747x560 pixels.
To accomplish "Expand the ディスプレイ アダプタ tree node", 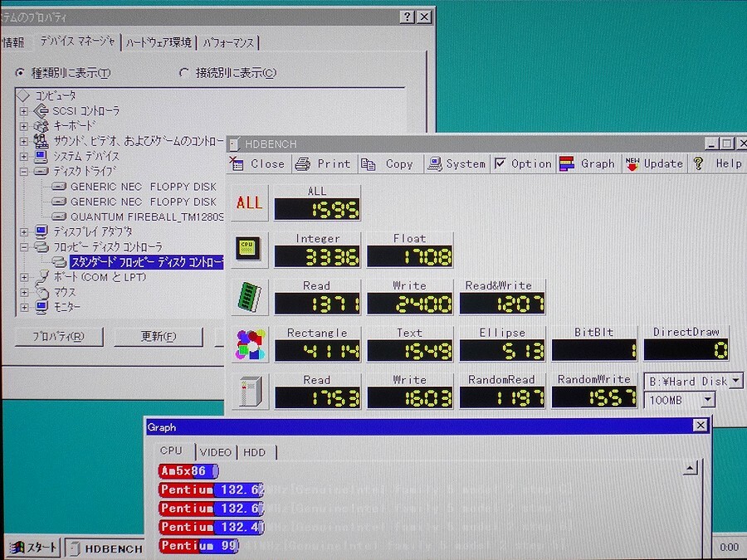I will click(x=24, y=232).
